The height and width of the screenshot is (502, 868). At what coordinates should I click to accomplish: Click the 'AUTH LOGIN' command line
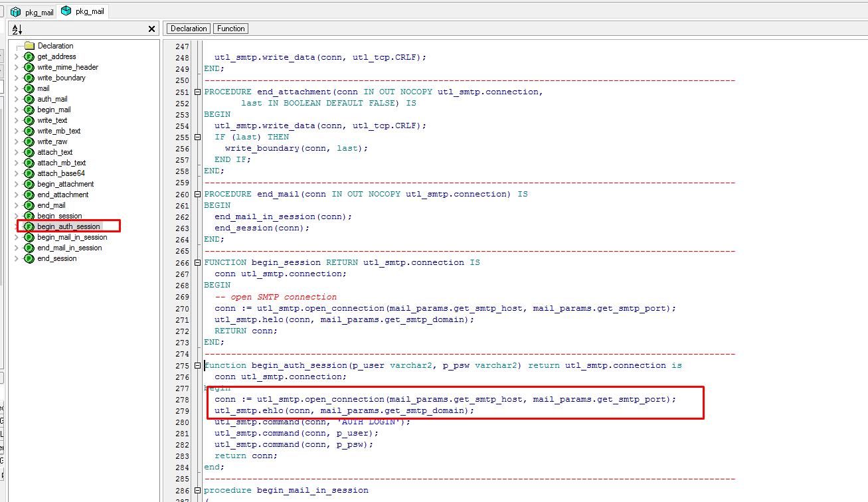(313, 422)
